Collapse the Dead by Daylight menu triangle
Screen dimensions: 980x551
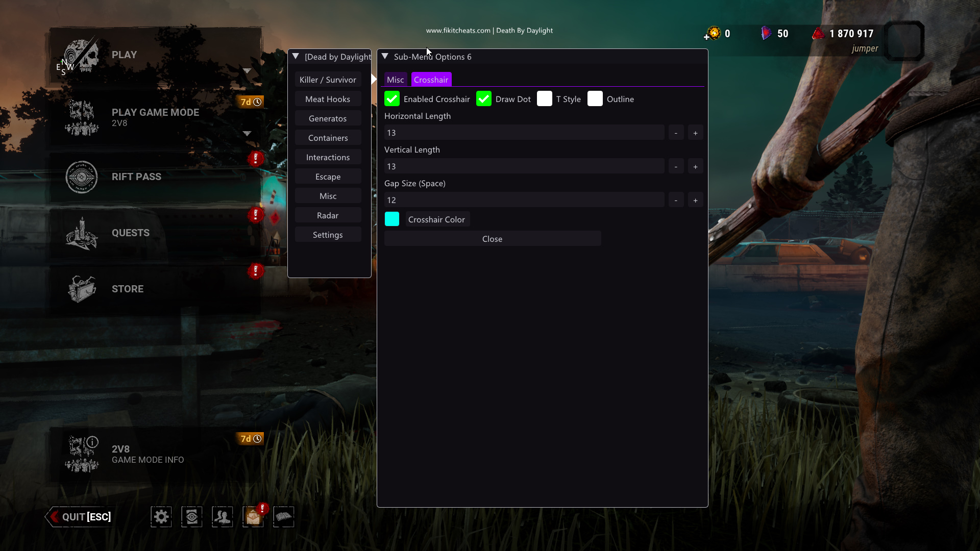[296, 57]
